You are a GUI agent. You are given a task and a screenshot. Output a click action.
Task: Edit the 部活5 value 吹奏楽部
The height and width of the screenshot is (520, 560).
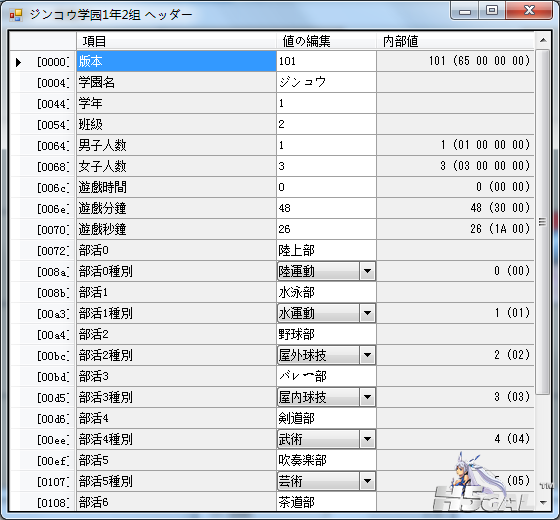[x=326, y=460]
